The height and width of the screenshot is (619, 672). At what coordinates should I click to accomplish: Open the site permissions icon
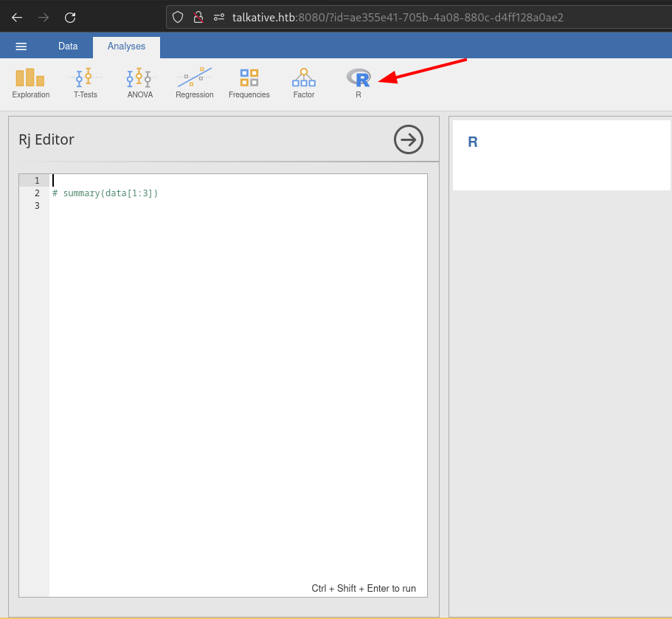click(x=218, y=17)
